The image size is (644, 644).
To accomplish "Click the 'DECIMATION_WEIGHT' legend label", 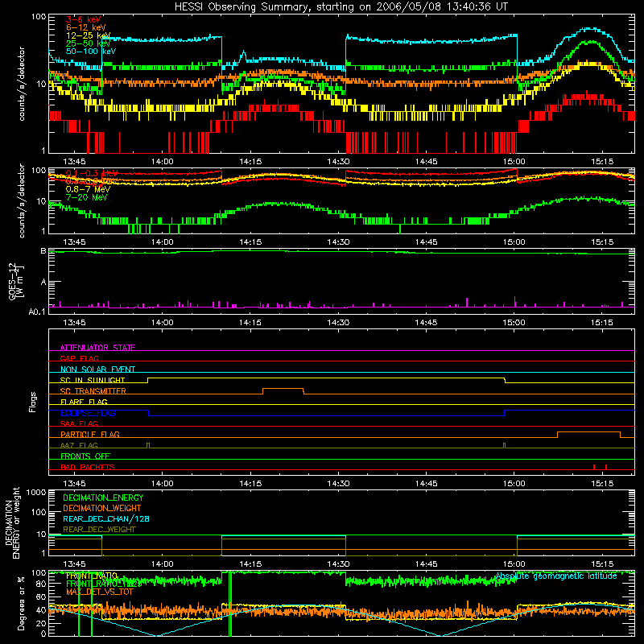I will pyautogui.click(x=102, y=508).
